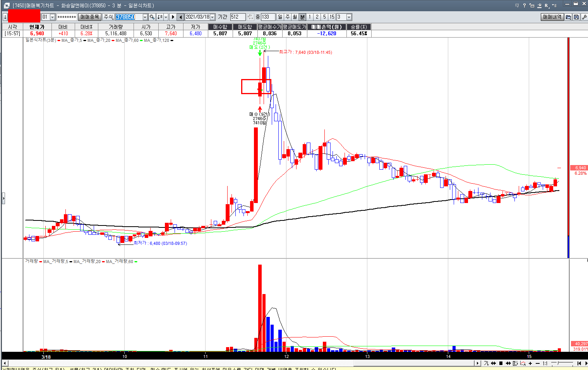Click the 매도합 column header

click(245, 27)
